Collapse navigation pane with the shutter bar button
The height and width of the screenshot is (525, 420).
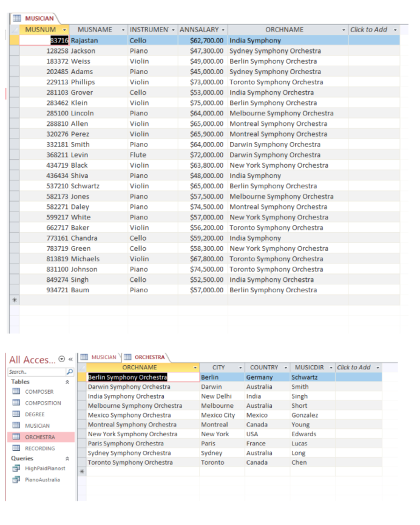tap(70, 359)
